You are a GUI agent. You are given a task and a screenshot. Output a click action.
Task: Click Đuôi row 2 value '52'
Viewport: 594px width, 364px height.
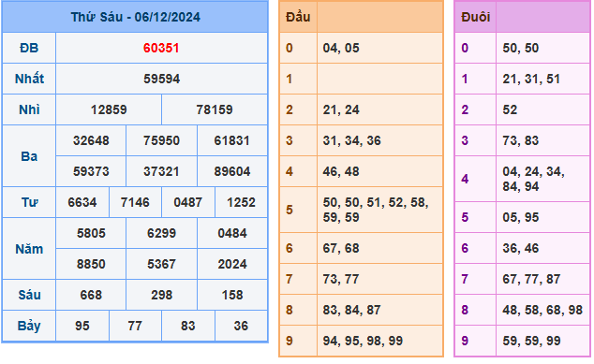(x=510, y=109)
